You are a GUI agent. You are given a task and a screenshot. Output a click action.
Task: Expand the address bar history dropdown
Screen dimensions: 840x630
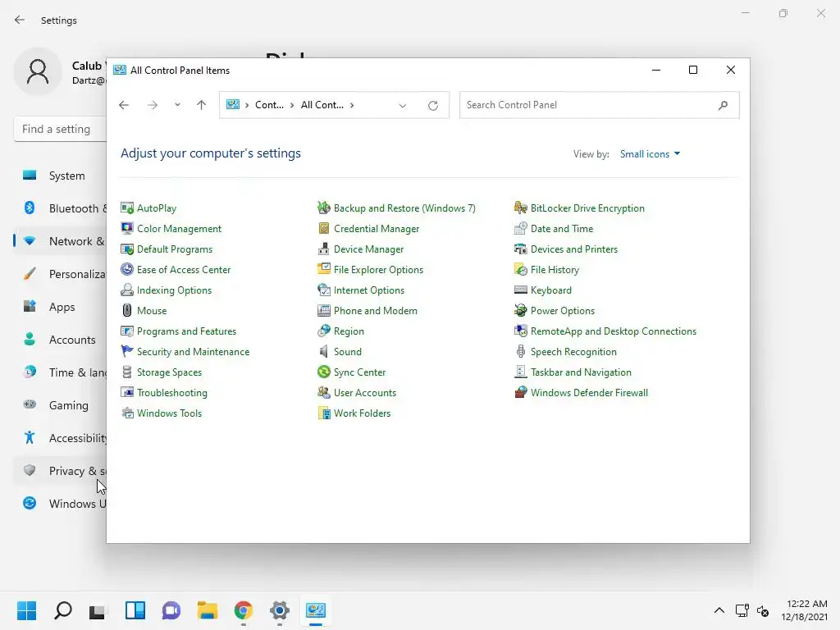[x=402, y=106]
